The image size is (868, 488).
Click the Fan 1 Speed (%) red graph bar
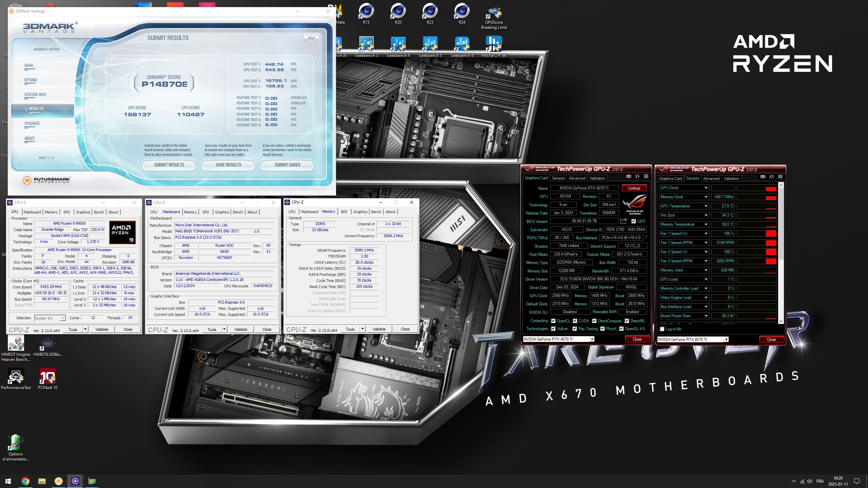pos(771,233)
